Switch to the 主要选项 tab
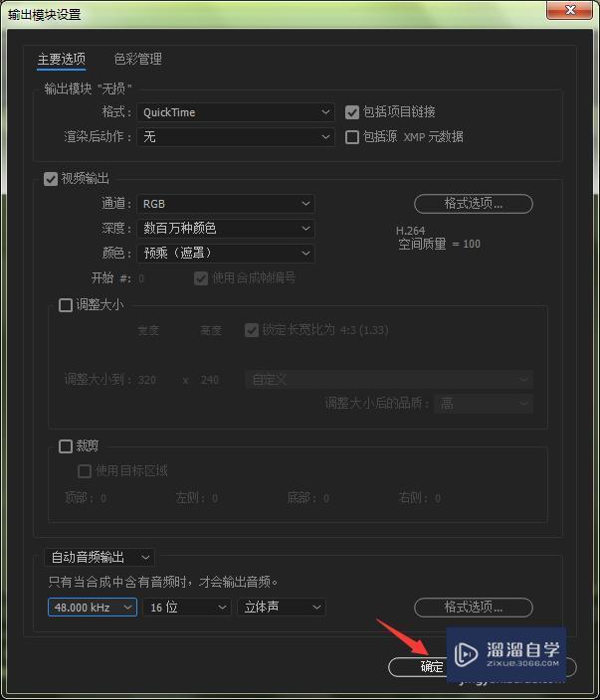 (x=62, y=59)
